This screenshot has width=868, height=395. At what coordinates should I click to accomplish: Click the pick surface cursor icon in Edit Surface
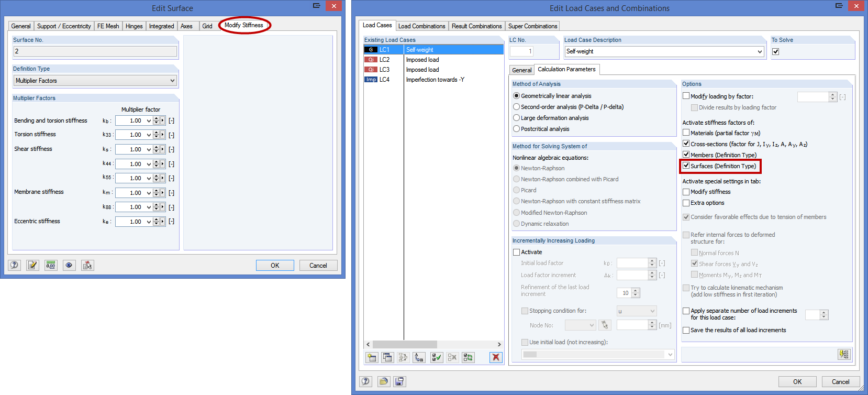pos(87,265)
